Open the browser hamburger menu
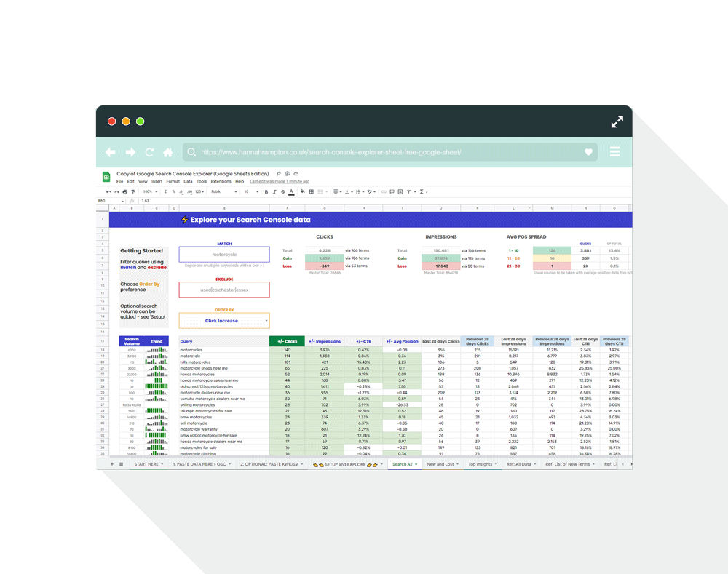The image size is (728, 574). (614, 152)
